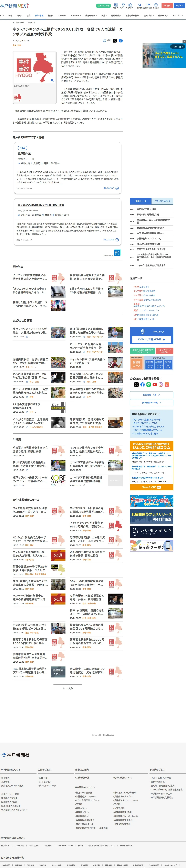Open the small HYOGO thumbnail under the main image
This screenshot has height=868, width=186.
[18, 98]
